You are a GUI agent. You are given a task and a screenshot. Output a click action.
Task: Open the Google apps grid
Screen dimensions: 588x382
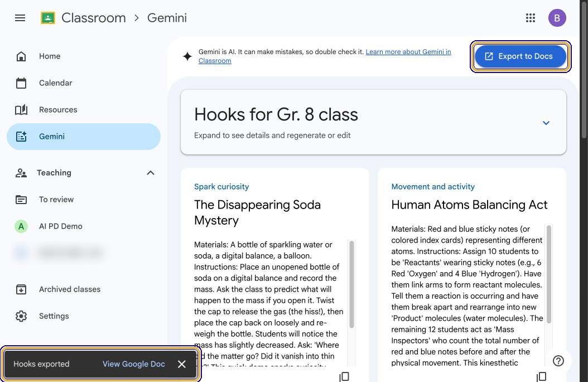coord(530,18)
